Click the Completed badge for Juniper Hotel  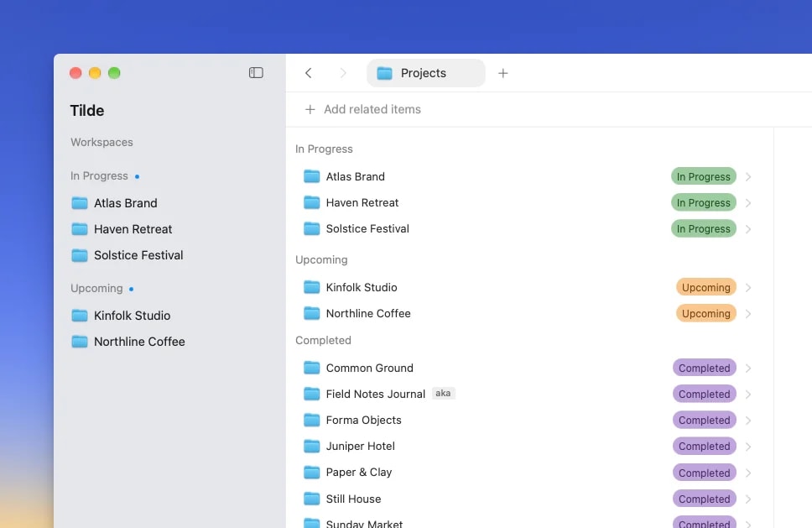pyautogui.click(x=705, y=446)
